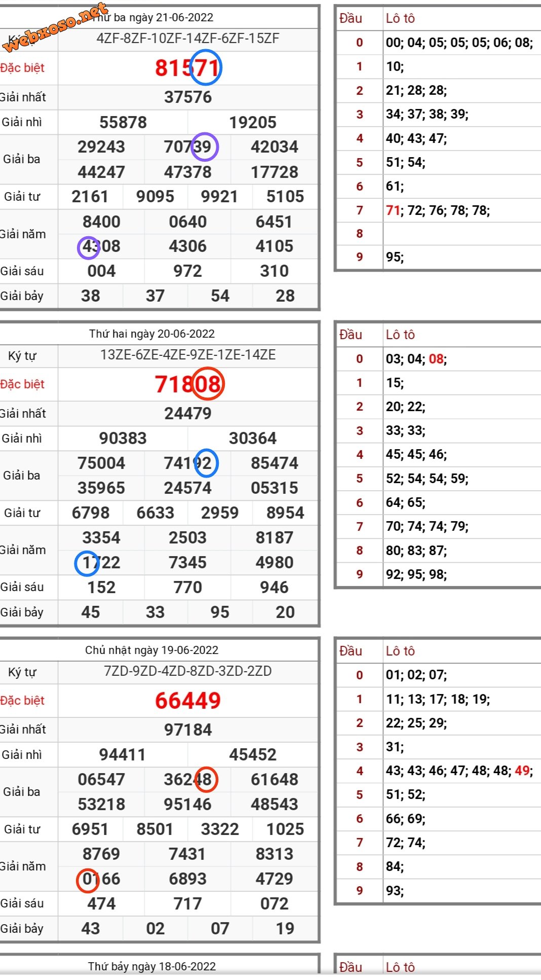
Task: Select the header "Thứ hai ngày 20-06-2022"
Action: (x=152, y=334)
